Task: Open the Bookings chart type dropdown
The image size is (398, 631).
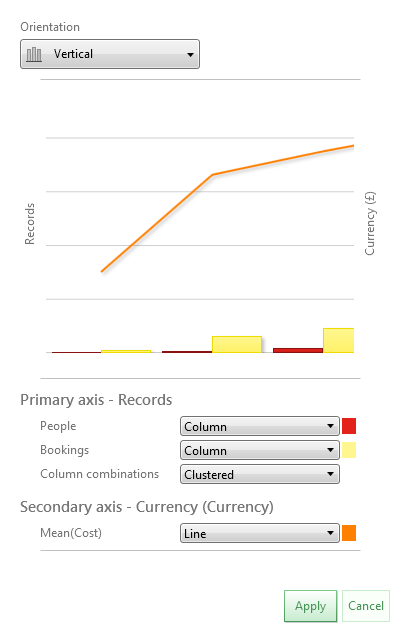Action: tap(260, 450)
